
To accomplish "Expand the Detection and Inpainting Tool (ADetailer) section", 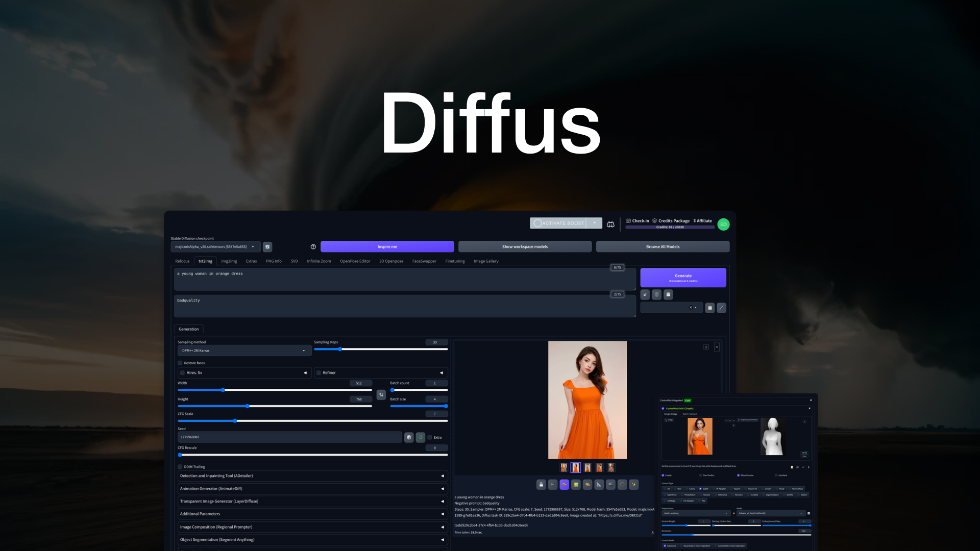I will pyautogui.click(x=312, y=475).
